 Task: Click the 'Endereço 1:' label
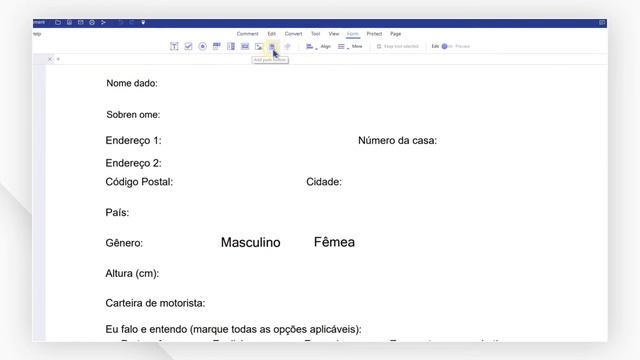coord(133,140)
